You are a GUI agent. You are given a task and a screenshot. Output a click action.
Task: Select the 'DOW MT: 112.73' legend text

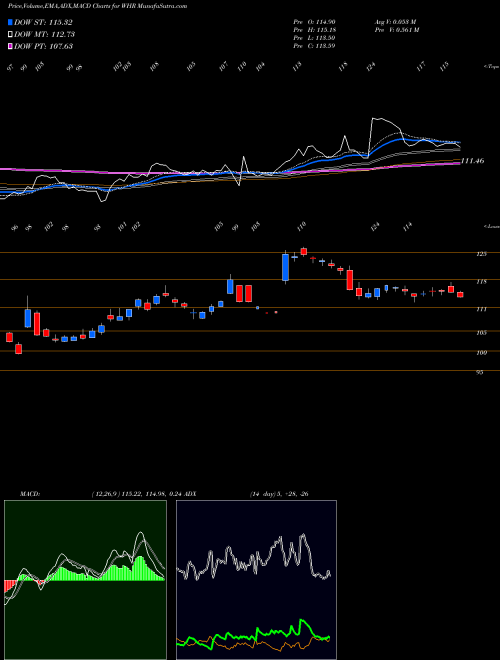tap(44, 34)
